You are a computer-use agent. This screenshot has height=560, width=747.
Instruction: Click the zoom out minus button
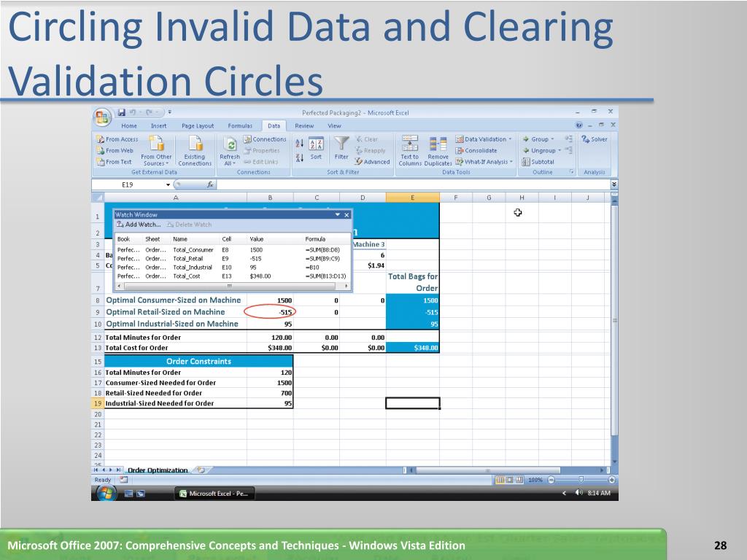pos(551,480)
